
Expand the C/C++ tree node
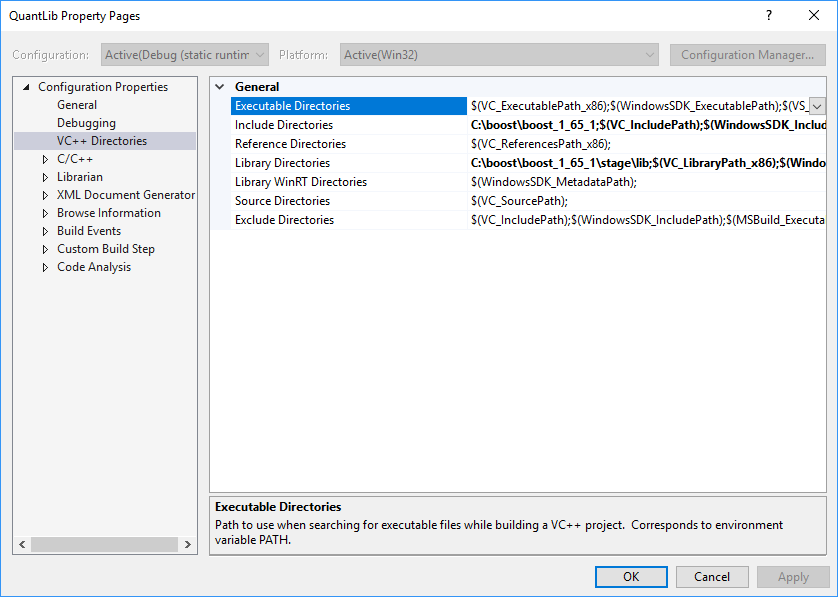45,159
